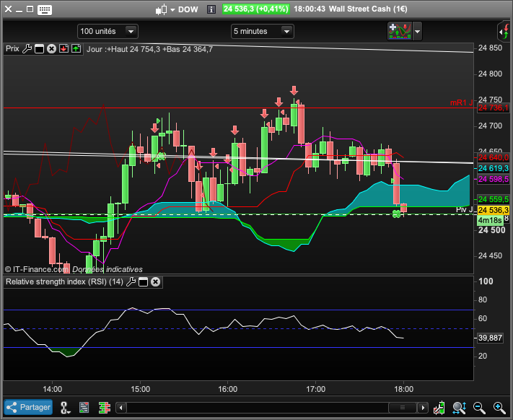This screenshot has width=513, height=420.
Task: Click the green 24 559,5 price label
Action: point(493,199)
